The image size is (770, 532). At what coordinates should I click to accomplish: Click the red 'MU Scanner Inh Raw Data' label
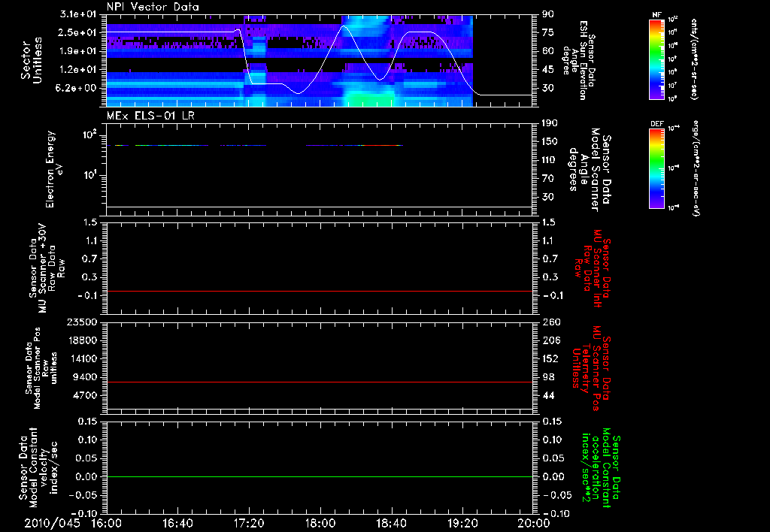coord(592,268)
